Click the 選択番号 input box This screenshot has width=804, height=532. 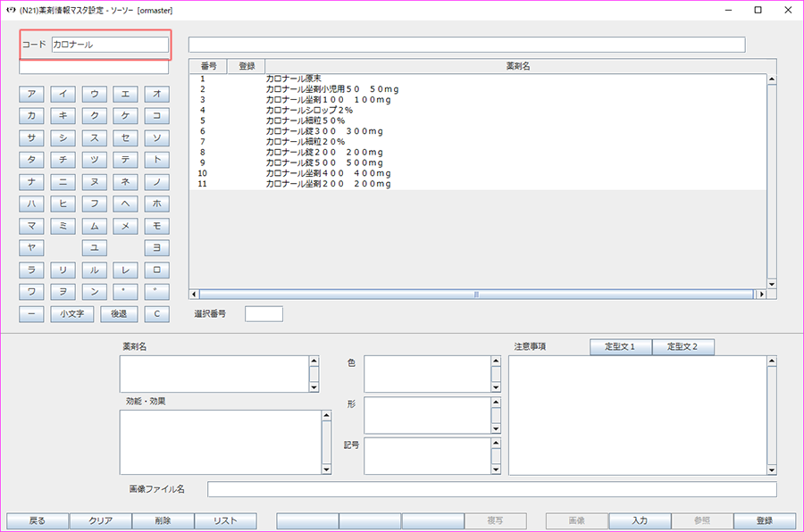[264, 314]
